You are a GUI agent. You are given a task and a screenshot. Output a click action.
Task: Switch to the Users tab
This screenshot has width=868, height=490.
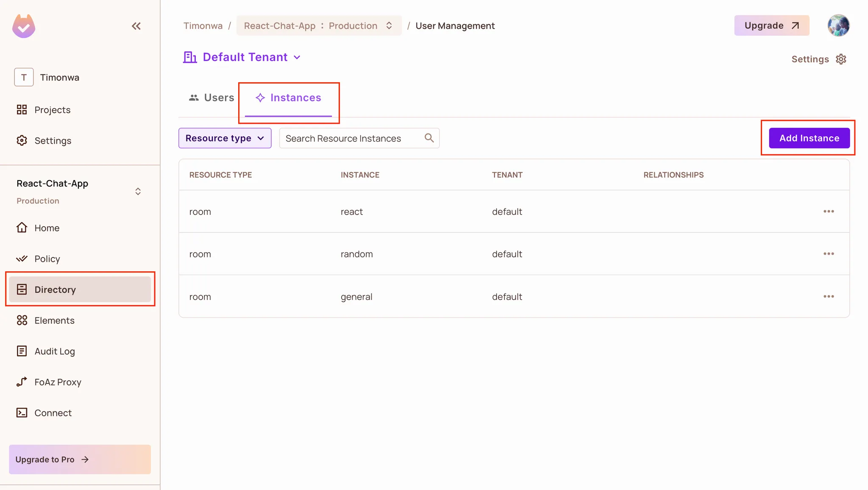(x=211, y=98)
